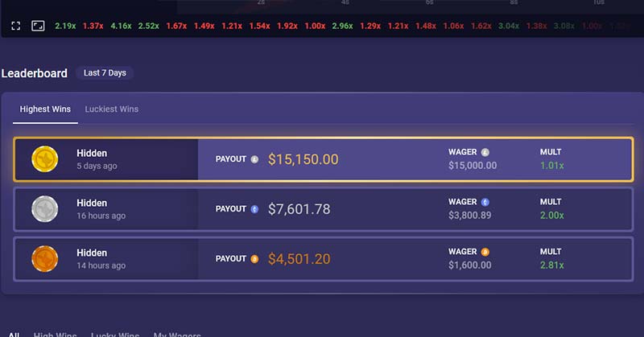
Task: Switch to the Luckiest Wins tab
Action: (x=112, y=109)
